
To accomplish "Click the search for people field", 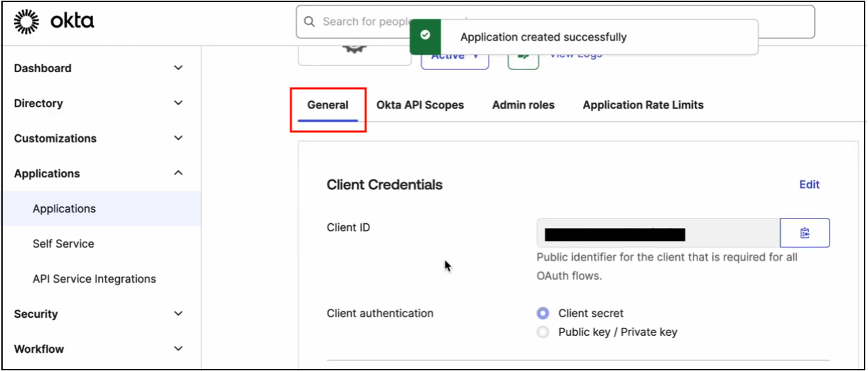I will point(555,22).
